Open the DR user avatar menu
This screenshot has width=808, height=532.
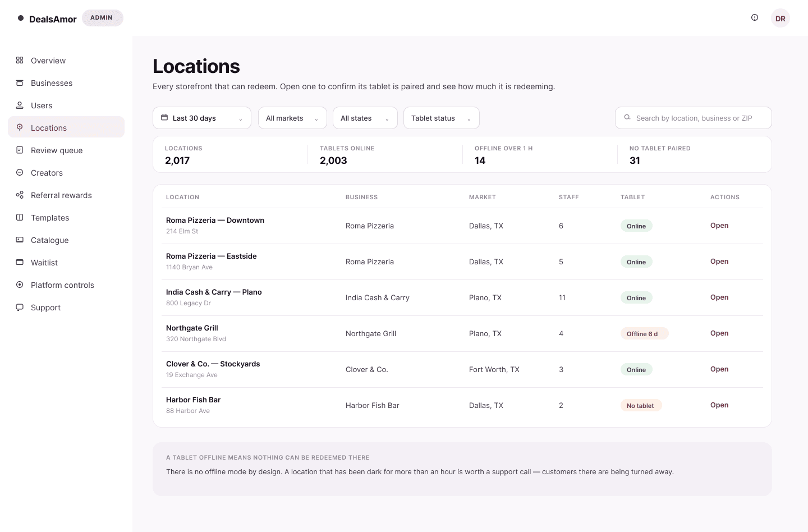coord(781,18)
